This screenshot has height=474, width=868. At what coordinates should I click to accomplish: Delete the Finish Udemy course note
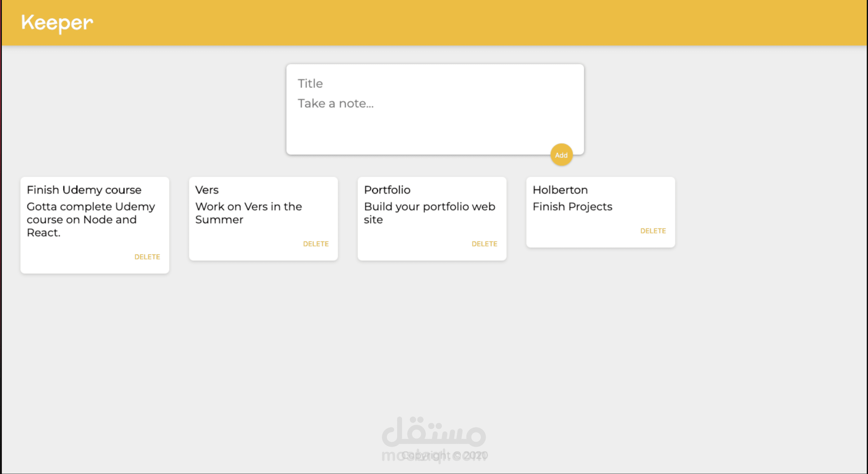(x=147, y=257)
